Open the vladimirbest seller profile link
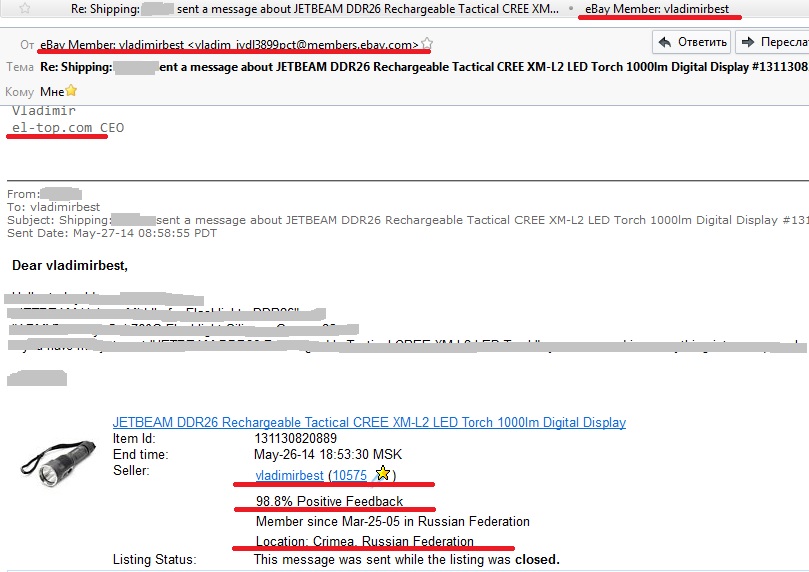 click(289, 475)
